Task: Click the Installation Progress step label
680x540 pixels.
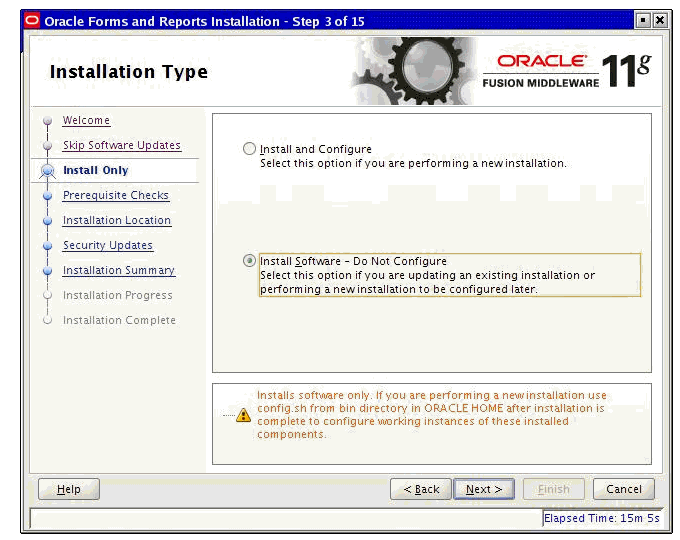Action: 118,295
